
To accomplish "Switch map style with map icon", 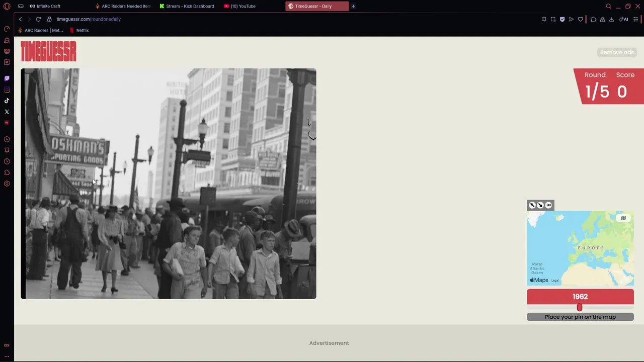I will [623, 218].
